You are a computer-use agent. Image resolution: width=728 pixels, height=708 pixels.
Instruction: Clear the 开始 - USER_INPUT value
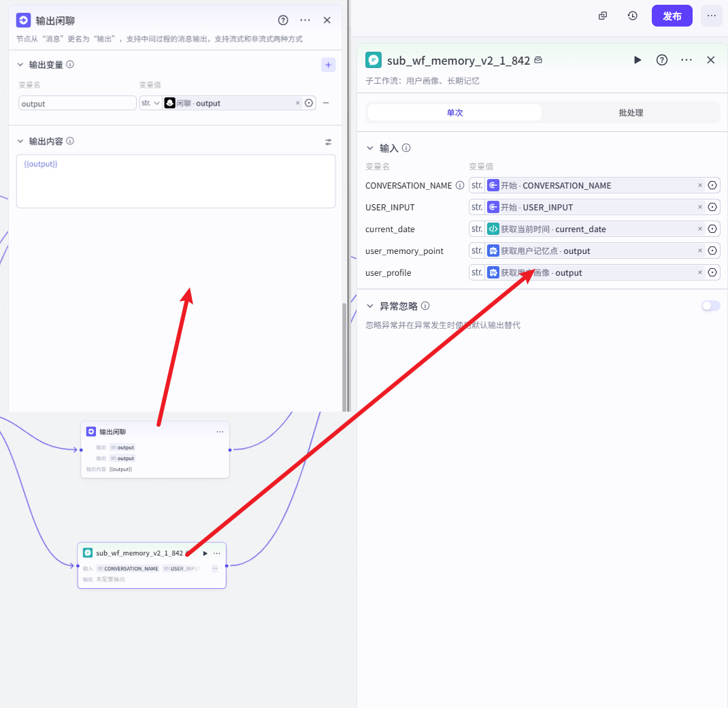(x=699, y=207)
